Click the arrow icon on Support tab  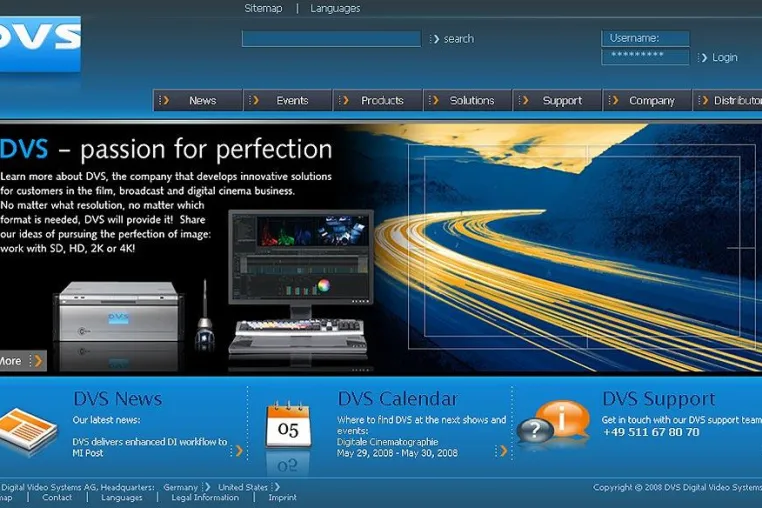click(x=524, y=100)
